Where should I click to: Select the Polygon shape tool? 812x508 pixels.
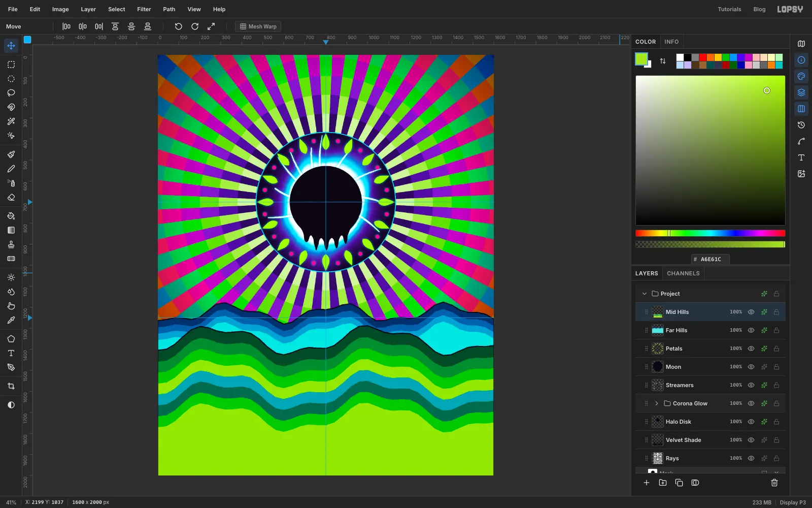[x=11, y=339]
